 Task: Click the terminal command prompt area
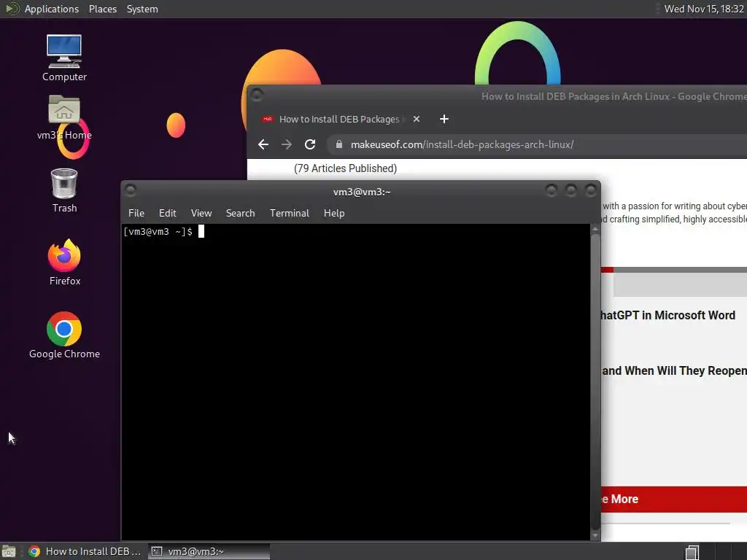point(355,382)
